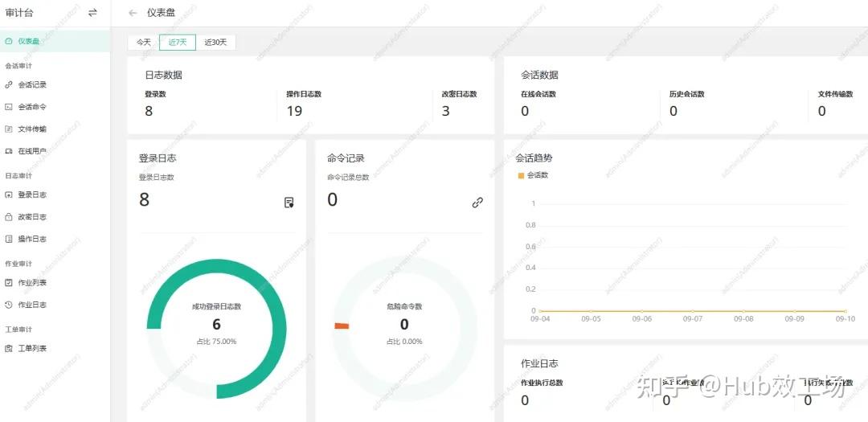Open 登录日志 under 日志审计

tap(32, 195)
